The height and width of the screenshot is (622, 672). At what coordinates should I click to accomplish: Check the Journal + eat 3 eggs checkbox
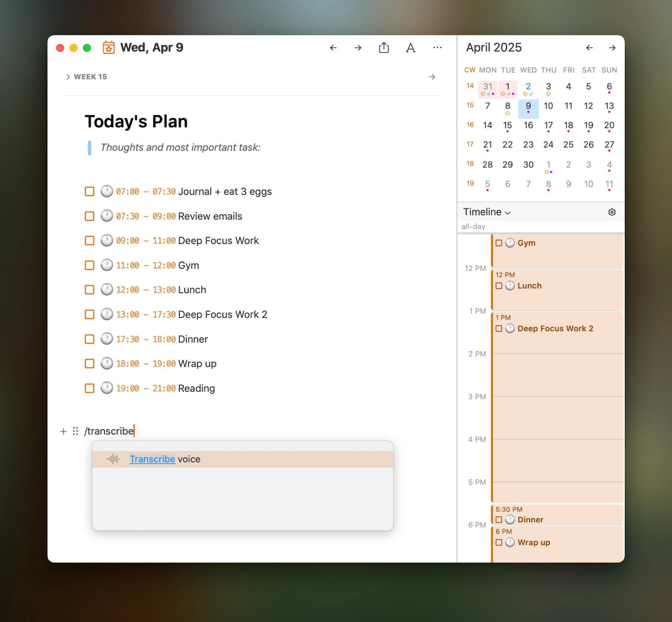(x=89, y=191)
